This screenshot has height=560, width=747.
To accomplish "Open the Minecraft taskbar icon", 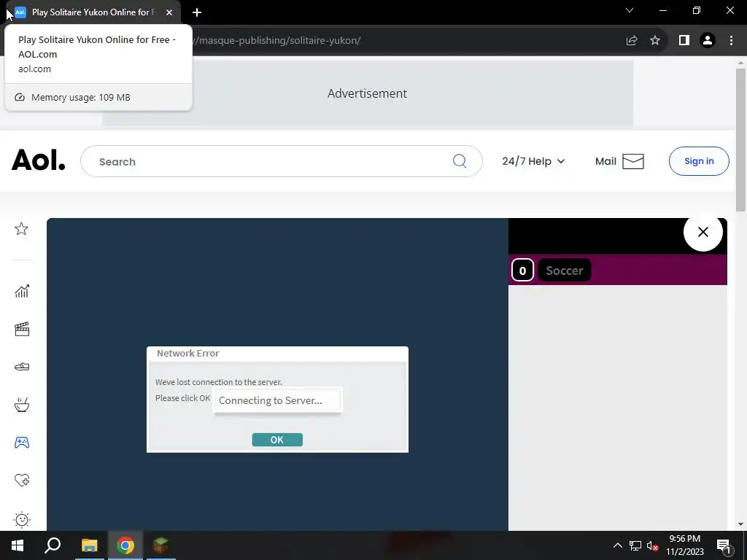I will point(161,545).
